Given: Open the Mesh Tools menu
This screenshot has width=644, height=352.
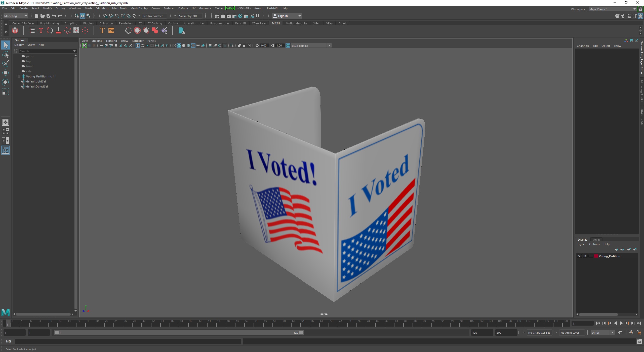Looking at the screenshot, I should tap(119, 8).
